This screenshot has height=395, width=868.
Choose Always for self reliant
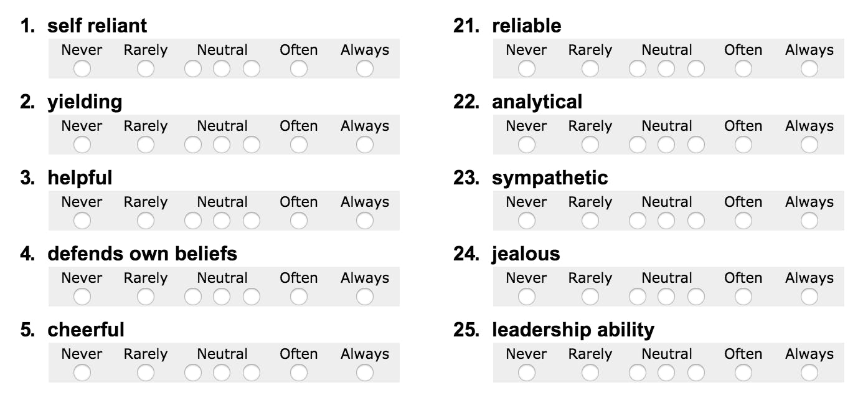pos(365,69)
